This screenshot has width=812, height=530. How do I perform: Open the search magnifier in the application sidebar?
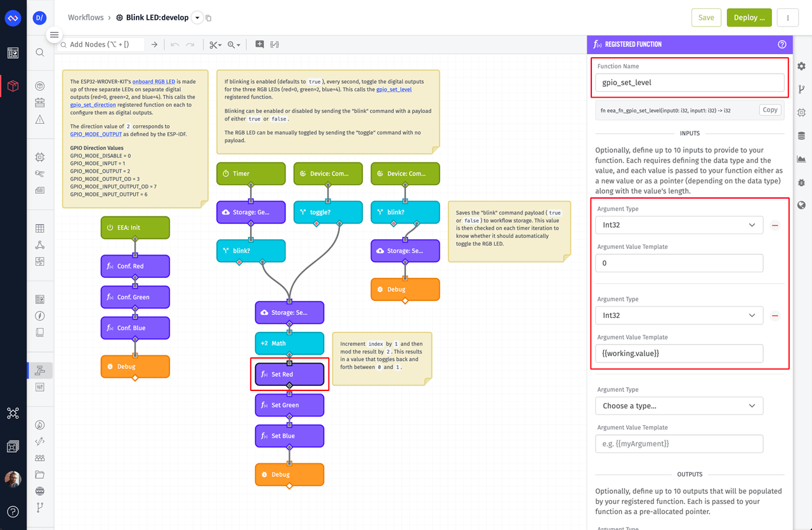tap(40, 53)
